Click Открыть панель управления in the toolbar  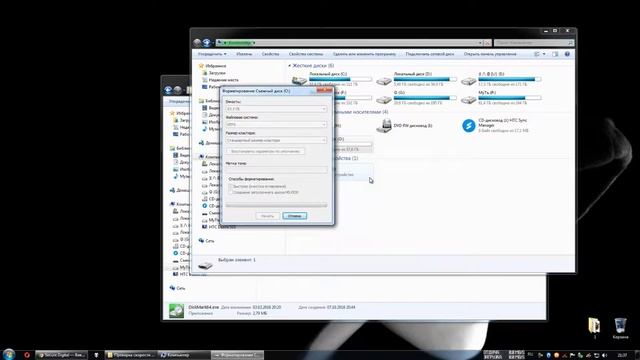click(x=490, y=54)
